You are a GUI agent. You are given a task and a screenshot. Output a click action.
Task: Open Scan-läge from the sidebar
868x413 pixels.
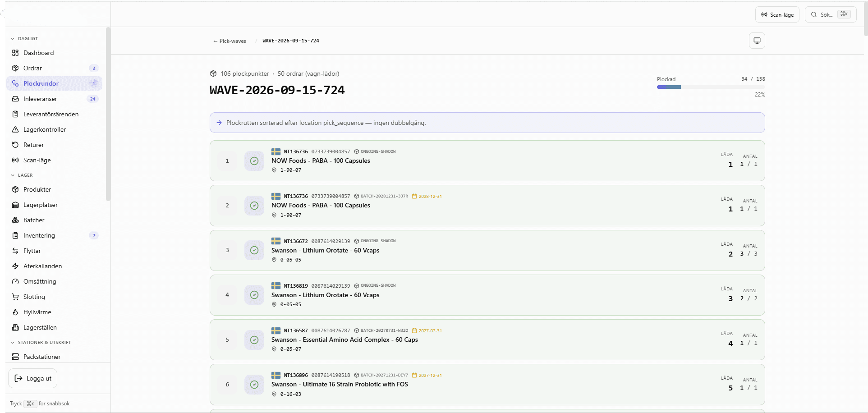pos(54,160)
